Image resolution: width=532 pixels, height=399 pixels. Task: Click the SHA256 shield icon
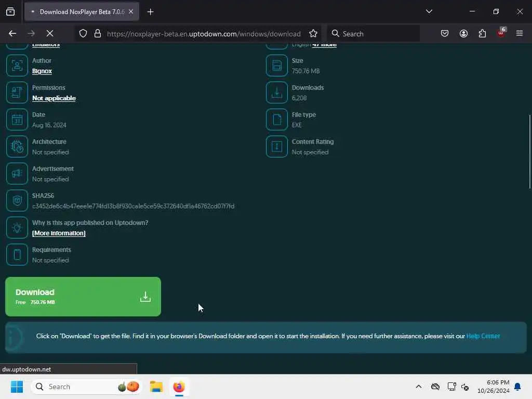click(x=17, y=201)
